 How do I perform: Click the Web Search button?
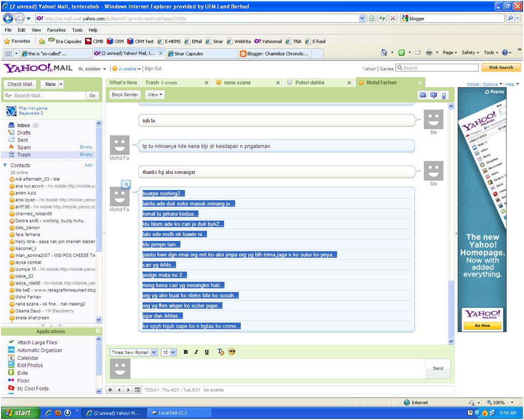point(501,67)
